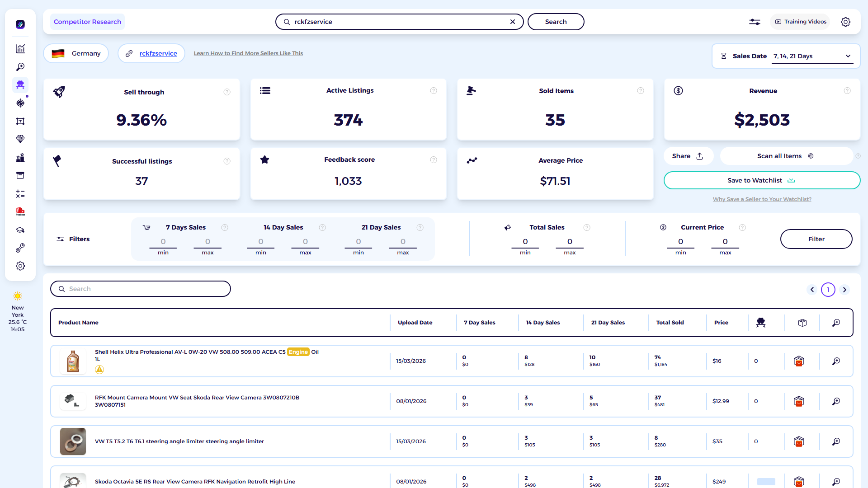Click the Sold Items help icon
Image resolution: width=868 pixels, height=488 pixels.
[x=641, y=91]
